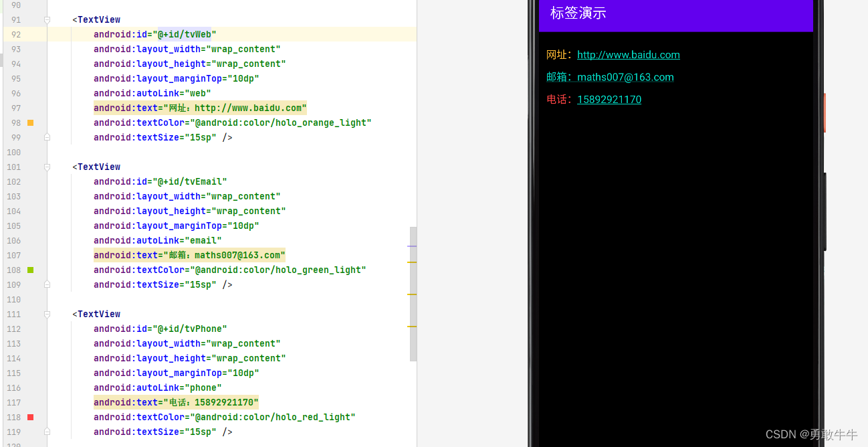
Task: Click the red color swatch on line 118
Action: [30, 418]
